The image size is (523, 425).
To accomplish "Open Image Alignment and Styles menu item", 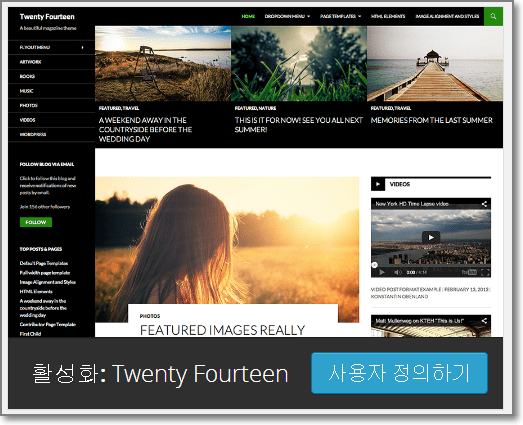I will (447, 16).
